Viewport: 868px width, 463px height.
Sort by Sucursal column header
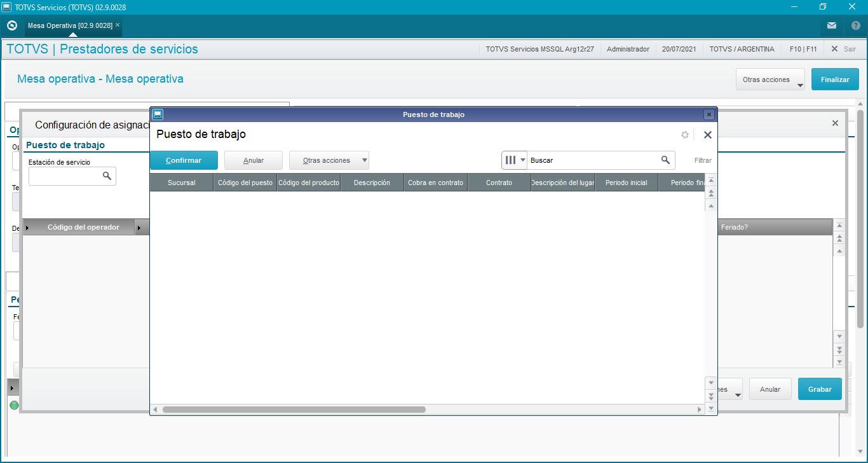(x=182, y=183)
